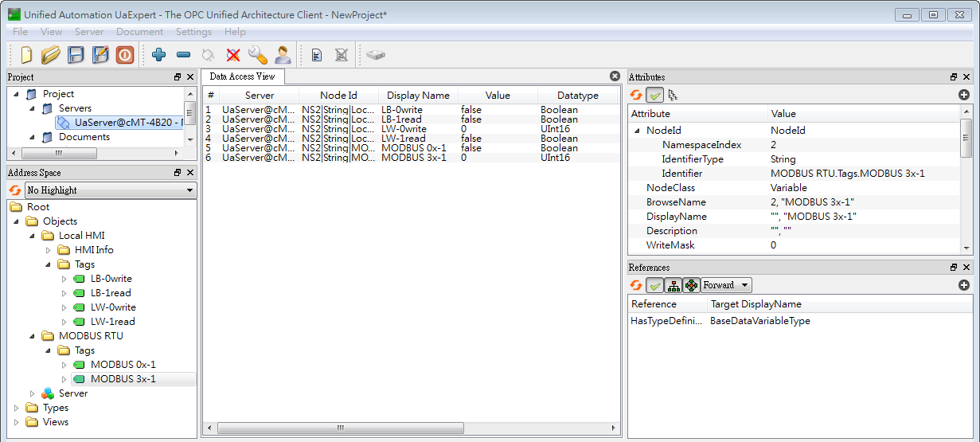The width and height of the screenshot is (980, 442).
Task: Sort by the Node Id column header
Action: click(x=338, y=96)
